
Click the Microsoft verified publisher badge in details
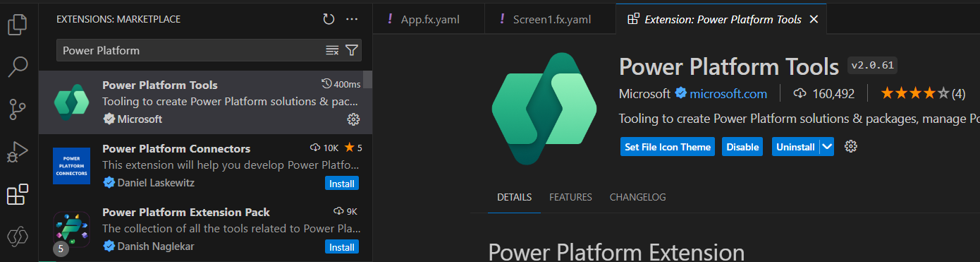(680, 93)
